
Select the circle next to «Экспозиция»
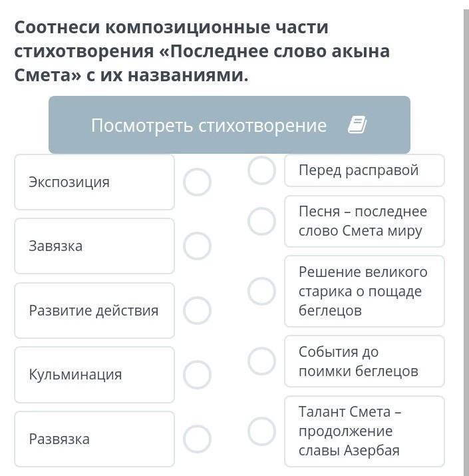198,182
